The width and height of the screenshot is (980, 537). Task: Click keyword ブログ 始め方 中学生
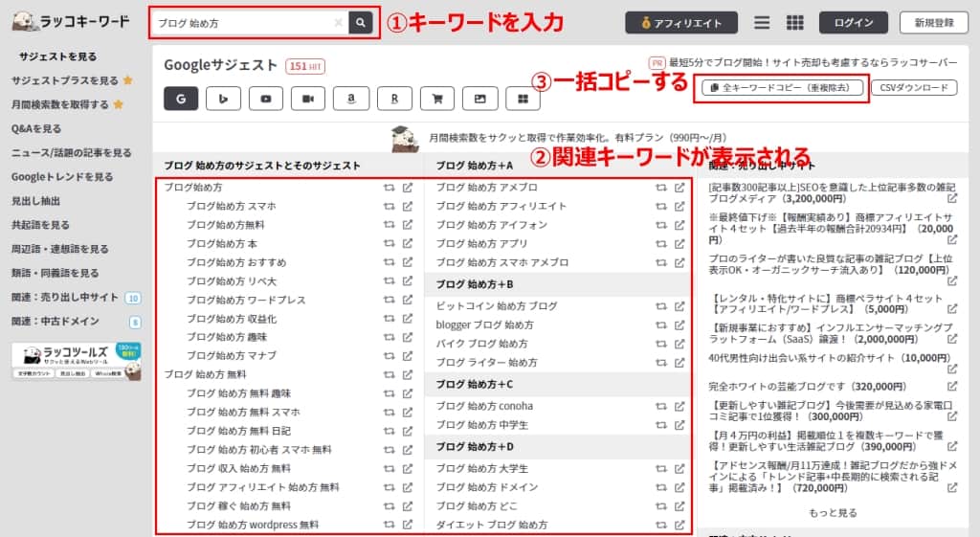coord(482,425)
